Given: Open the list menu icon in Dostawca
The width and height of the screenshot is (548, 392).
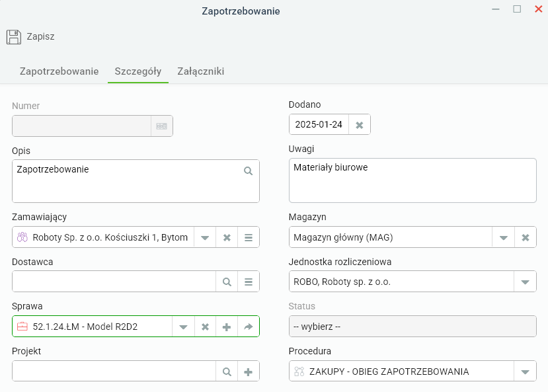Looking at the screenshot, I should 249,282.
